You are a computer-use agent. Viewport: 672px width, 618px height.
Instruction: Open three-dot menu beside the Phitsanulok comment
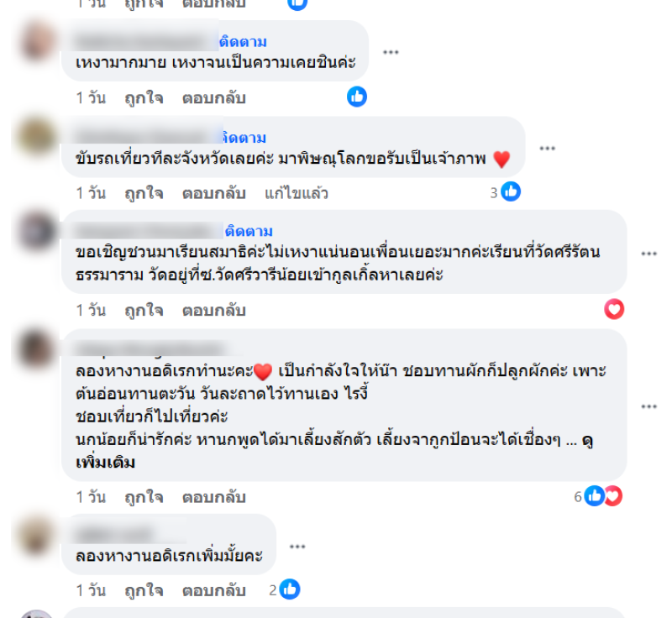548,148
